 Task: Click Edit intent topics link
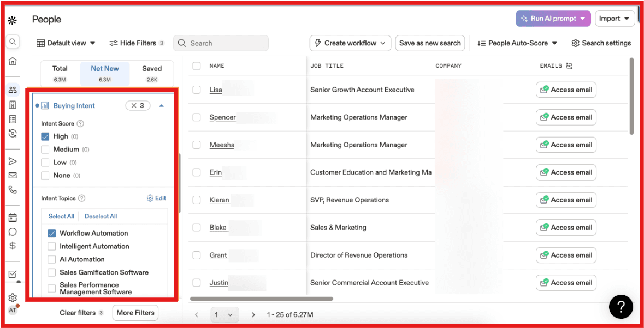(x=156, y=198)
